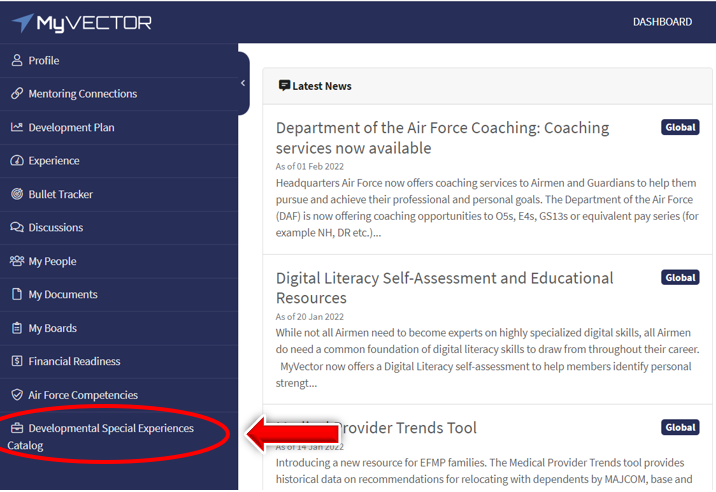Open Developmental Special Experiences Catalog
716x492 pixels.
tap(110, 429)
